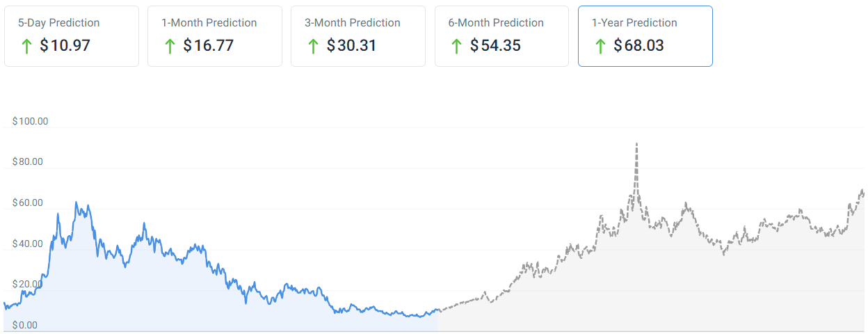Click the $68.03 predicted price
This screenshot has width=868, height=334.
coord(639,46)
